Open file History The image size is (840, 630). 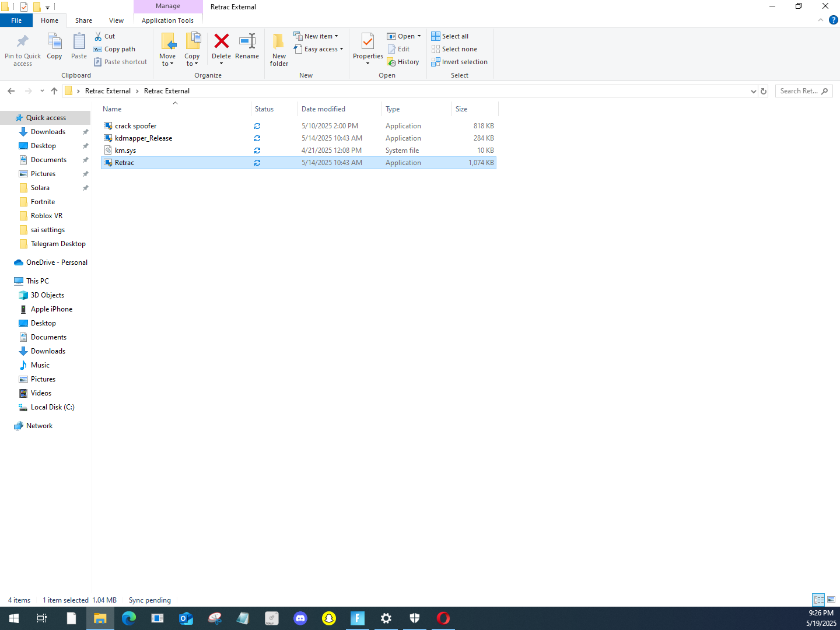[403, 62]
